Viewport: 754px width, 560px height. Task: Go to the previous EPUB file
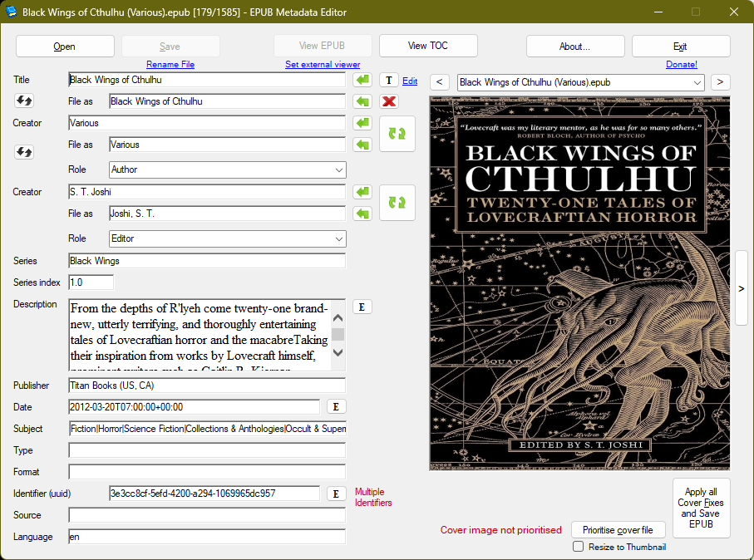[x=439, y=82]
